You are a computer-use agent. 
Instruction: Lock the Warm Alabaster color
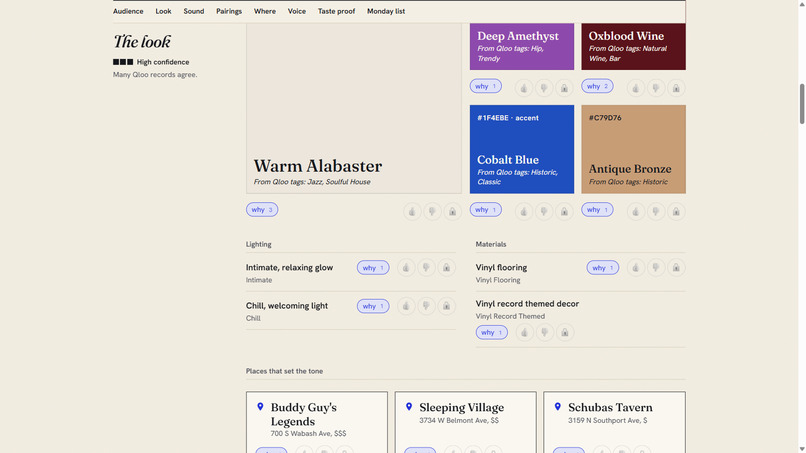(x=452, y=211)
